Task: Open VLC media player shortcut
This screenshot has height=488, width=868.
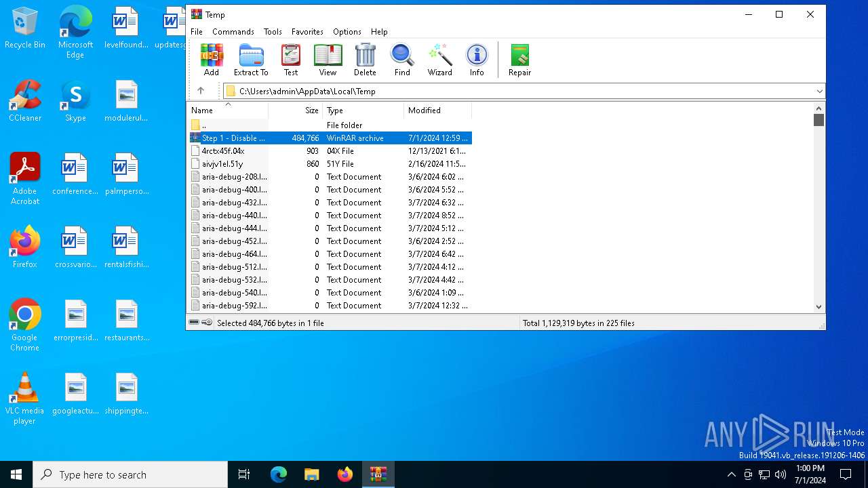Action: coord(25,399)
